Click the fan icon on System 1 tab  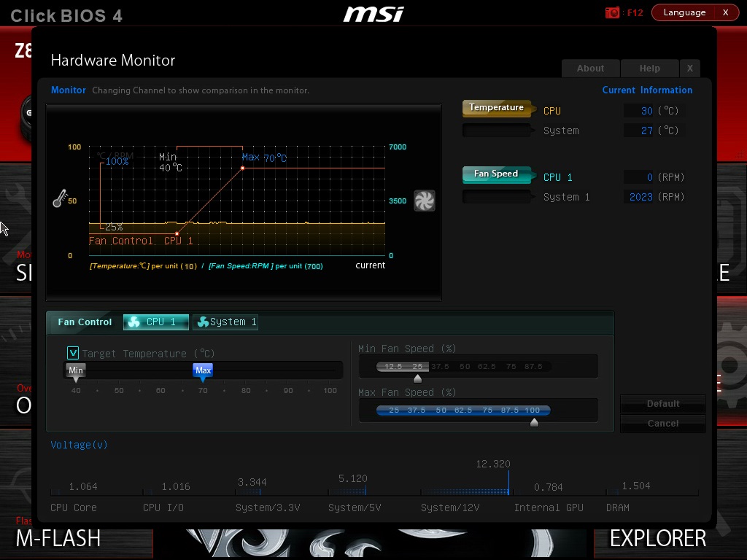(x=203, y=322)
